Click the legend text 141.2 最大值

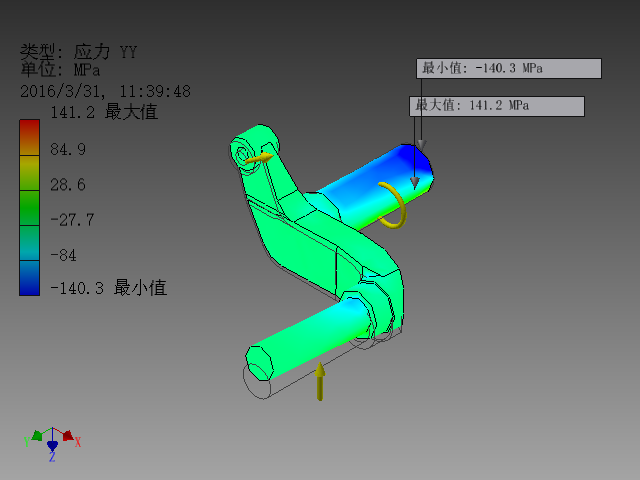(104, 112)
